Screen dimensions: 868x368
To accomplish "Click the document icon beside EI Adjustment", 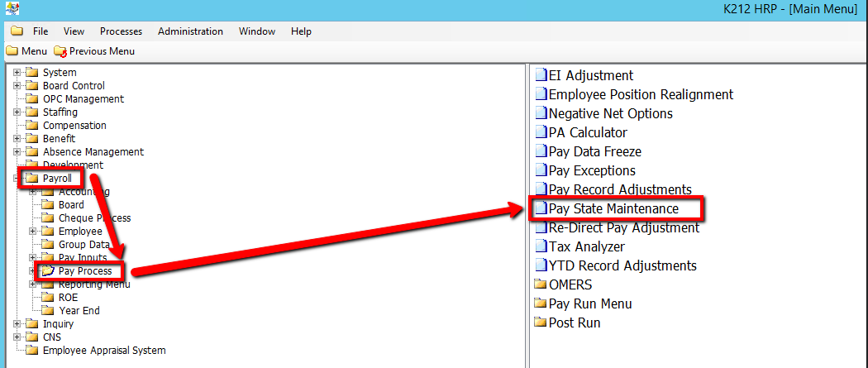I will [x=541, y=76].
